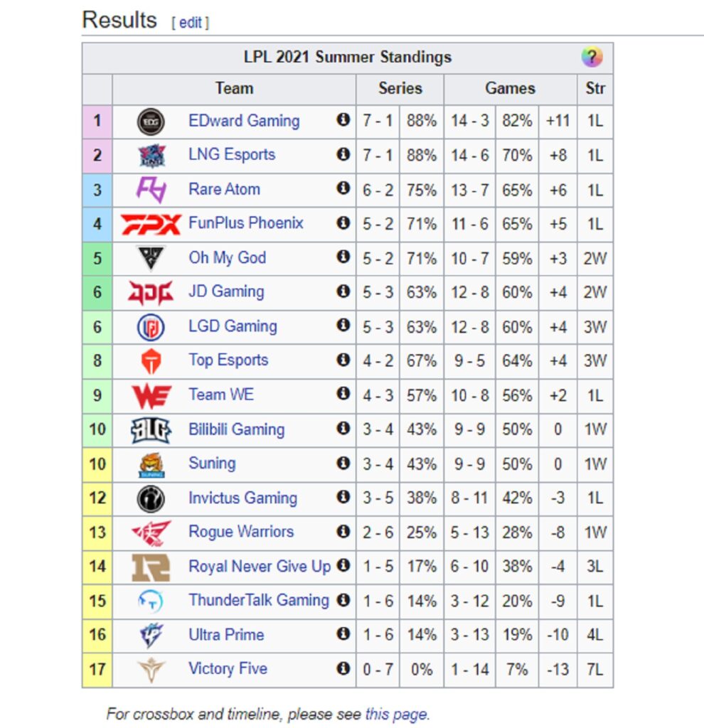Click the Bilibili Gaming BLG logo

151,430
